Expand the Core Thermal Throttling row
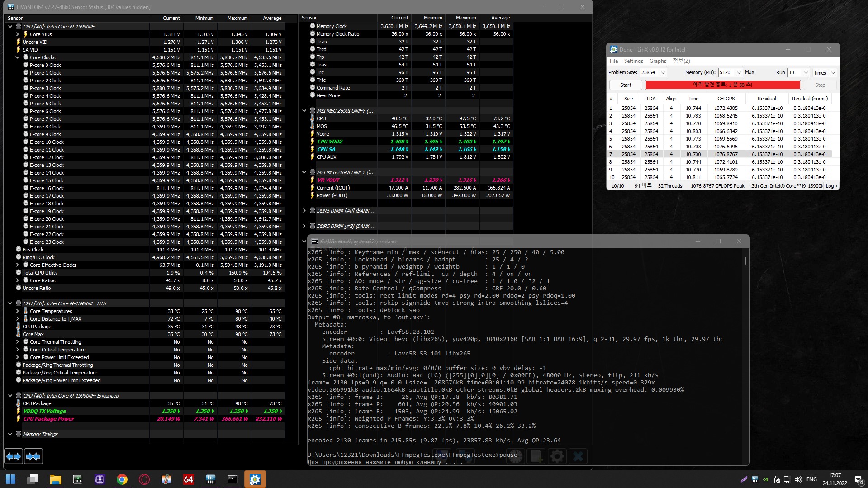 (x=18, y=342)
